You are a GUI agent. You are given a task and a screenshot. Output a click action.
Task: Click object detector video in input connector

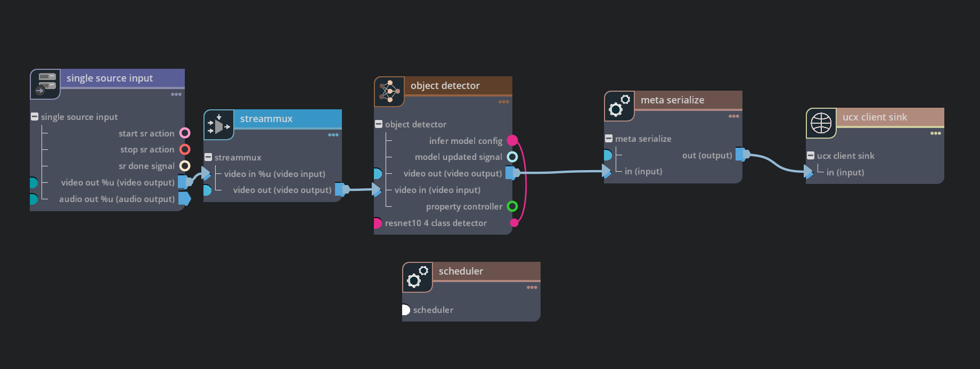tap(377, 189)
